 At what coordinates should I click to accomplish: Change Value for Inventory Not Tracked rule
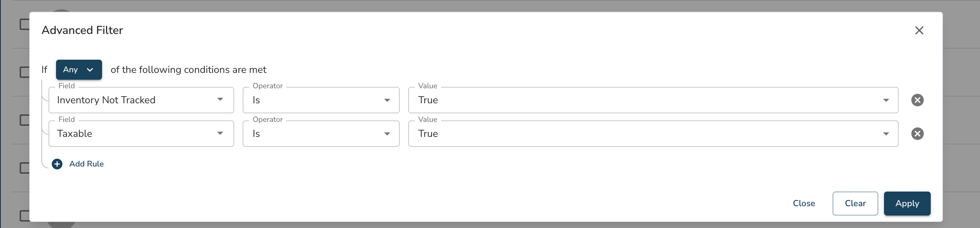point(653,100)
